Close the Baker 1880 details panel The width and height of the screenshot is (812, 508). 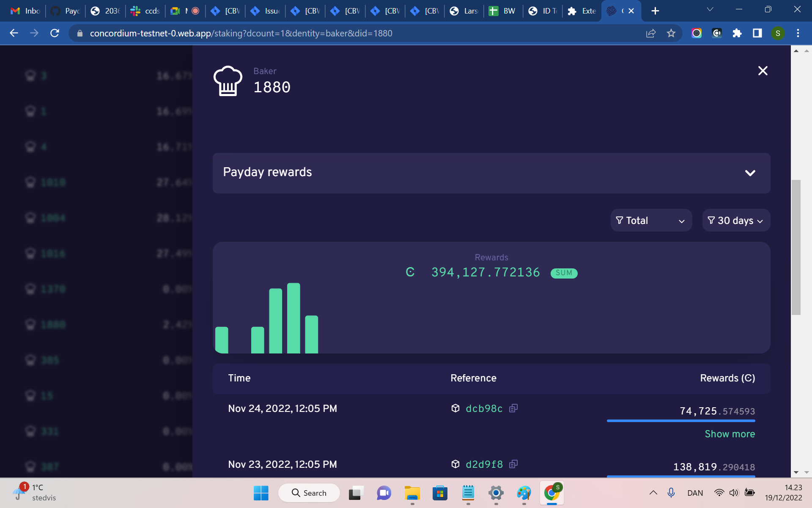pyautogui.click(x=763, y=71)
